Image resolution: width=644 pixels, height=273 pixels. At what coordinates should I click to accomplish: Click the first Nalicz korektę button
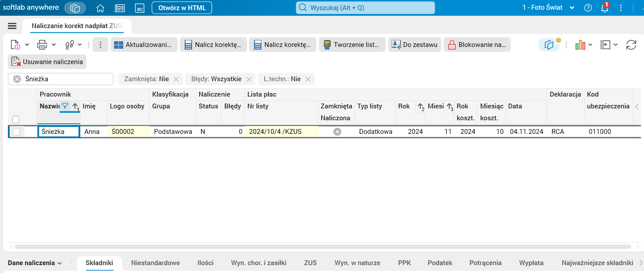click(213, 44)
